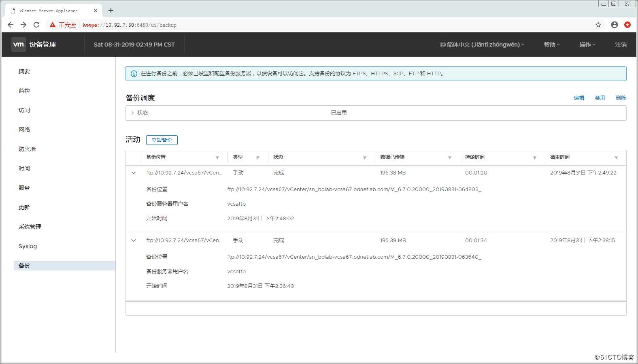Open language selector 简体中文
The image size is (638, 364).
[x=482, y=45]
